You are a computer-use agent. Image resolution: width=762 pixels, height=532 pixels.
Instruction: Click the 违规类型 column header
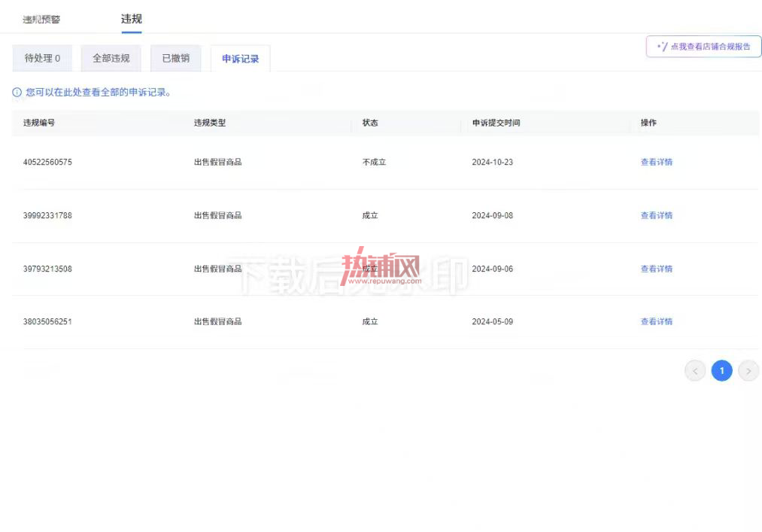point(210,123)
